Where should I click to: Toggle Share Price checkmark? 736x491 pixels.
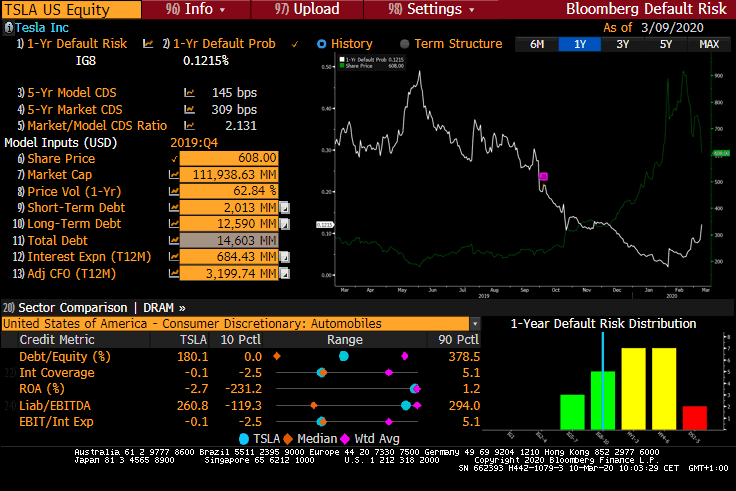click(174, 159)
